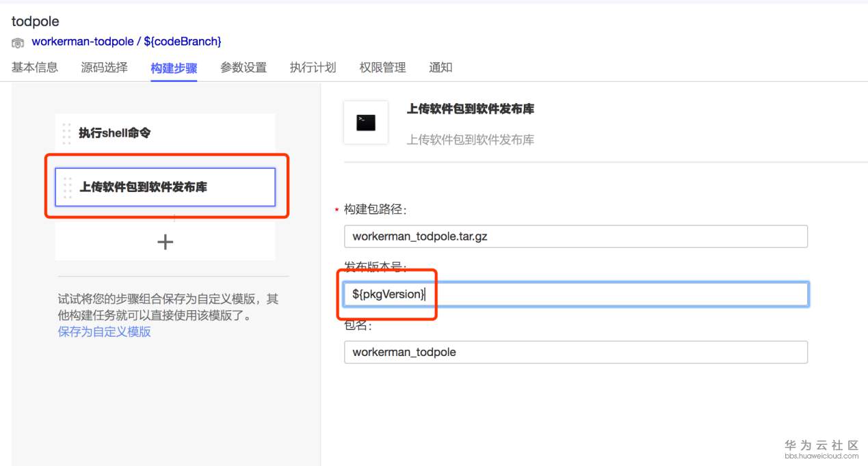Switch to the 参数设置 tab

pyautogui.click(x=243, y=67)
